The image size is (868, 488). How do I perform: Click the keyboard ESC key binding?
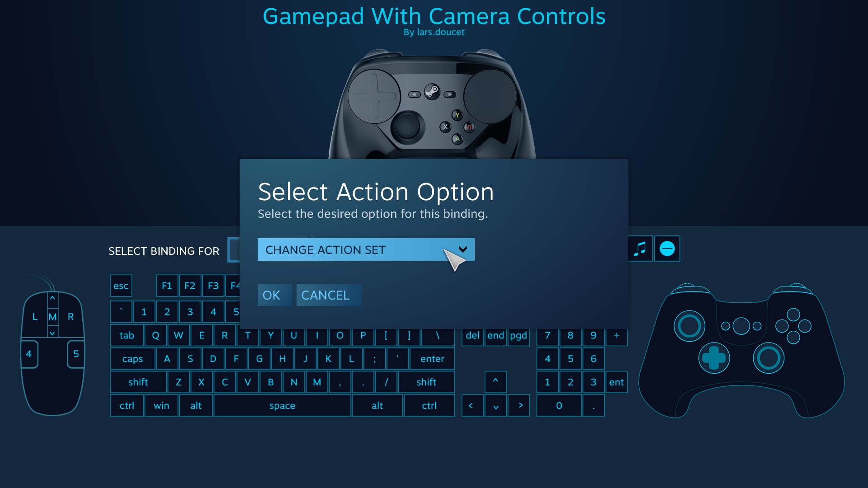point(121,286)
